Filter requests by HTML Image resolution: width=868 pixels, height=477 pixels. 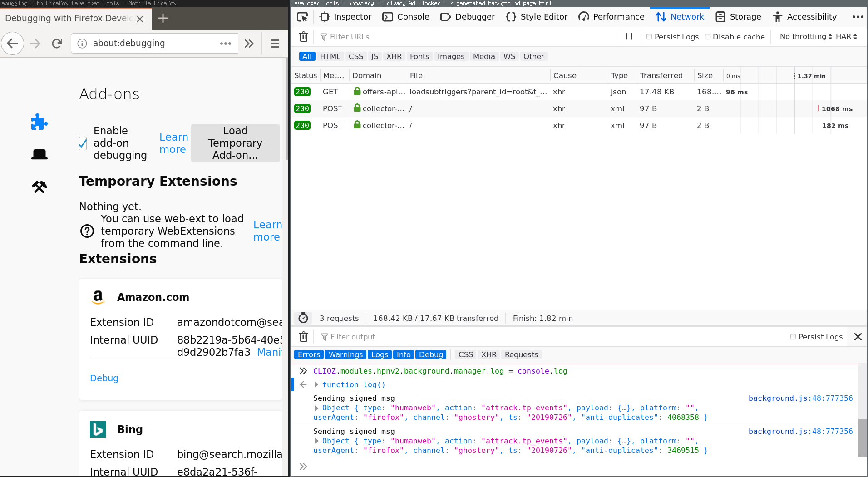(330, 56)
